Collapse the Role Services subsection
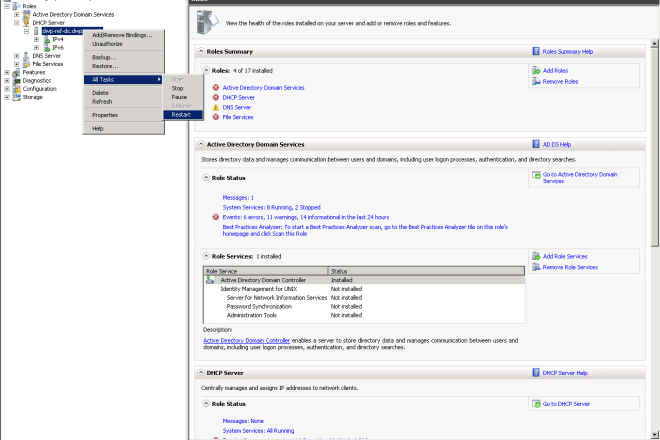Image resolution: width=660 pixels, height=440 pixels. [206, 256]
